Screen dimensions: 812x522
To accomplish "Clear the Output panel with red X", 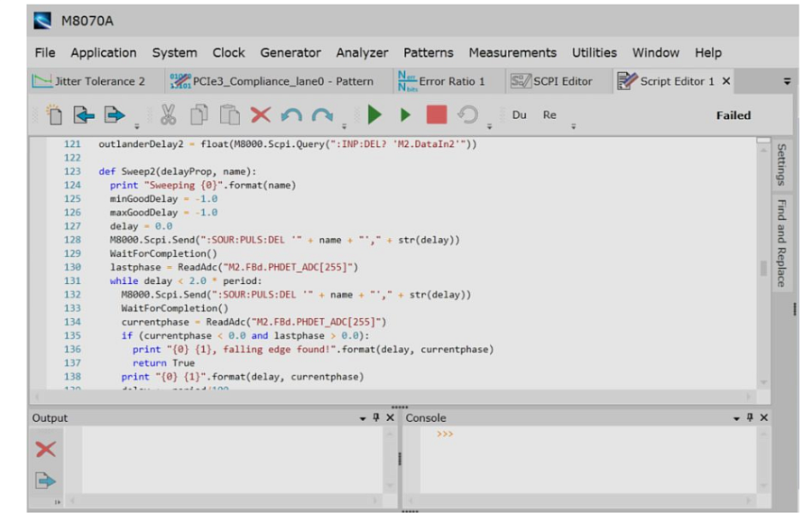I will (46, 449).
